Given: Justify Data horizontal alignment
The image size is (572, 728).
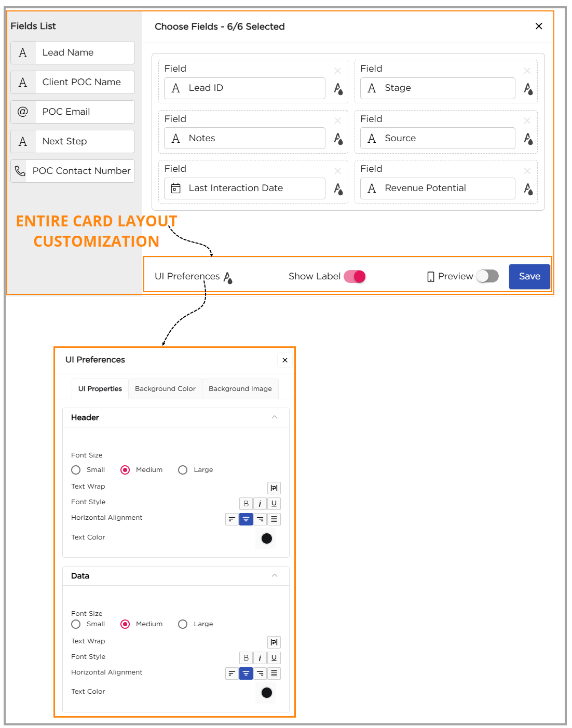Looking at the screenshot, I should 274,673.
